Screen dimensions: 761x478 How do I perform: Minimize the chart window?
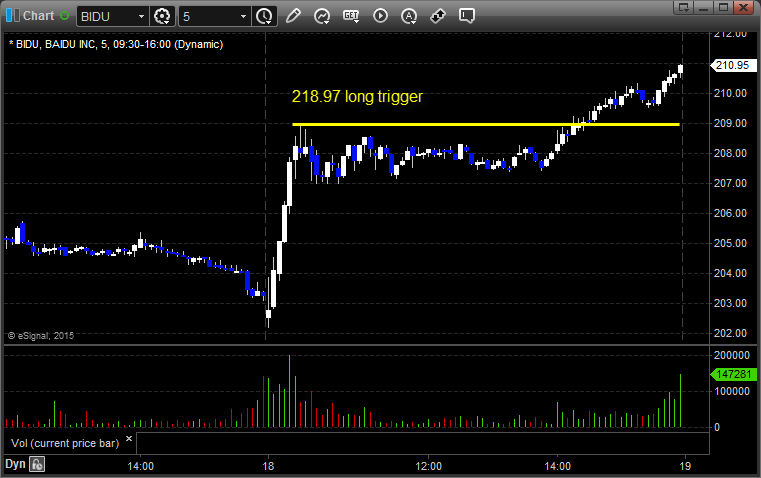point(704,7)
